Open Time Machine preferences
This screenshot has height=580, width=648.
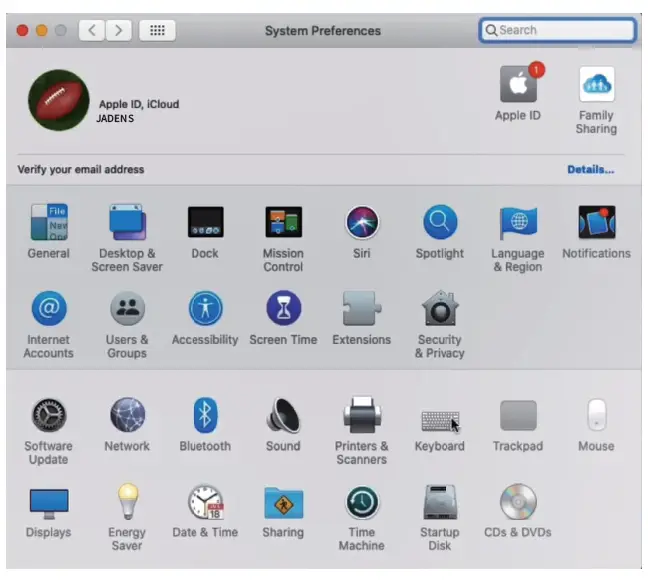(362, 503)
